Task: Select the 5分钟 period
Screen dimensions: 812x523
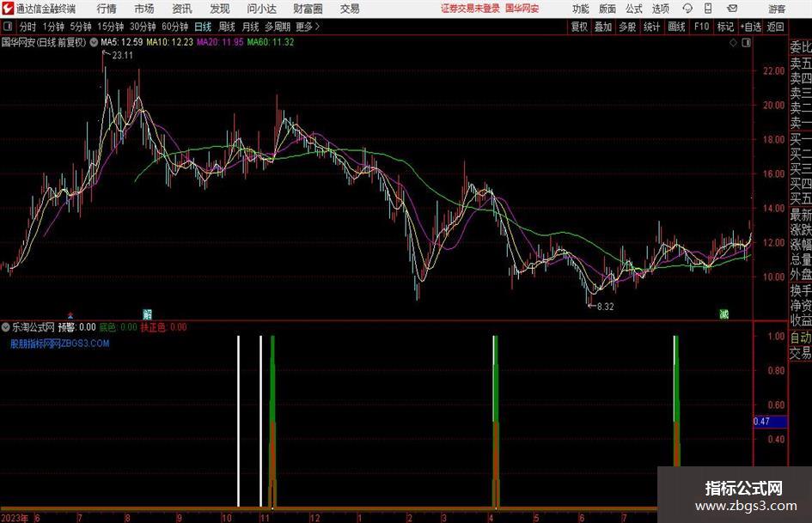Action: point(81,27)
